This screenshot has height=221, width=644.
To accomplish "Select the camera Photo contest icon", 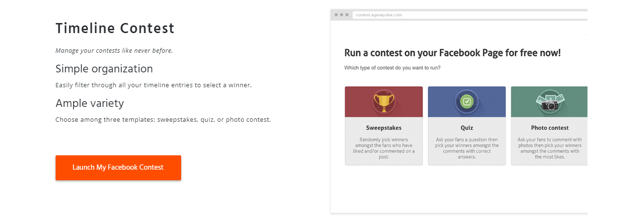I will 550,102.
